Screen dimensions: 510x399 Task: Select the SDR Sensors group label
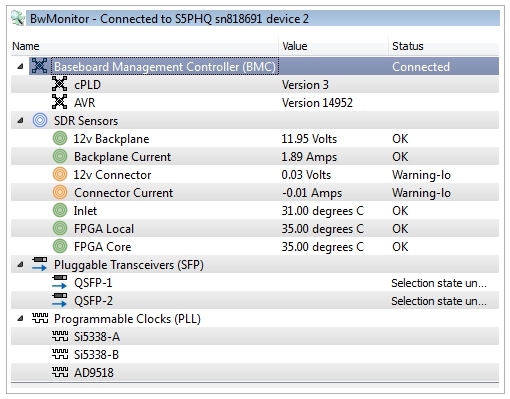[x=86, y=121]
